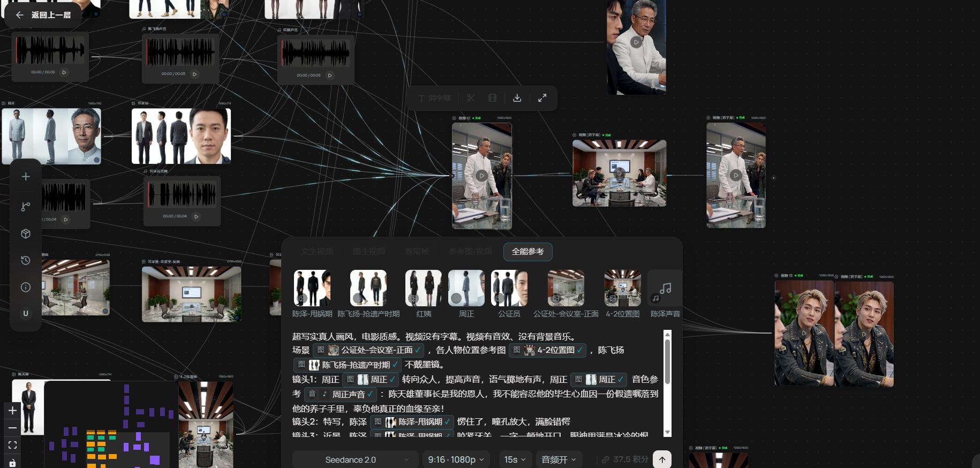Screen dimensions: 980x468
Task: Click the canvas minimap overview
Action: click(x=111, y=425)
